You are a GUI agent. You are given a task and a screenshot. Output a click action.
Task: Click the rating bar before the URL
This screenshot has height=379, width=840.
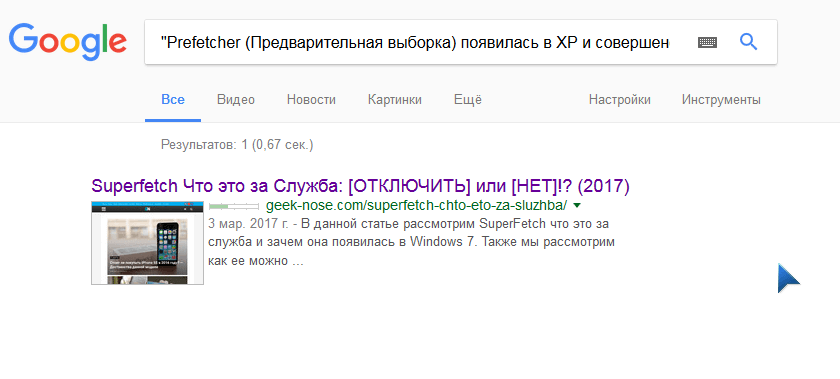[234, 206]
